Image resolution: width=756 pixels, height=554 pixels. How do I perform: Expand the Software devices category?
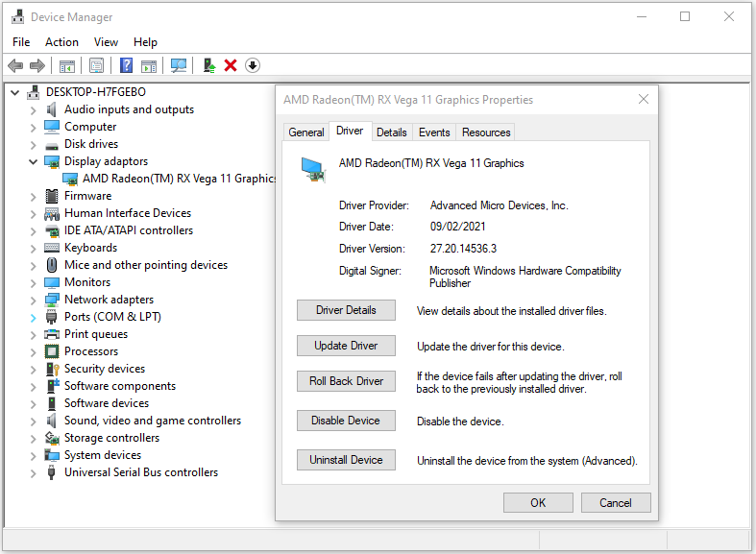(x=33, y=403)
